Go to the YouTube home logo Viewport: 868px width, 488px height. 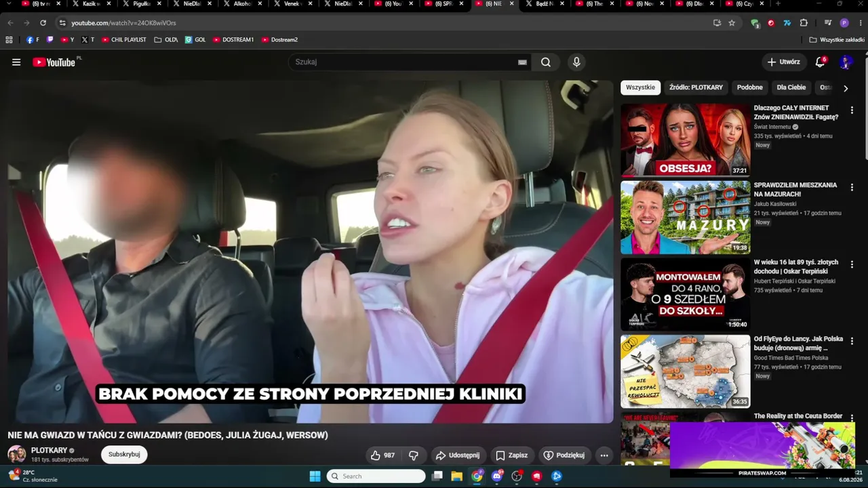click(54, 62)
